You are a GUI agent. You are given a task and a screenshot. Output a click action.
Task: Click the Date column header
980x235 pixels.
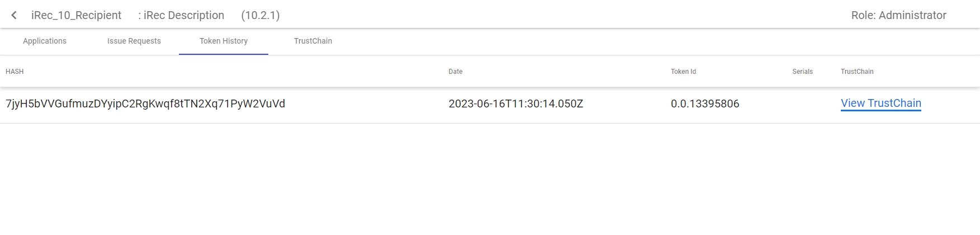tap(456, 72)
